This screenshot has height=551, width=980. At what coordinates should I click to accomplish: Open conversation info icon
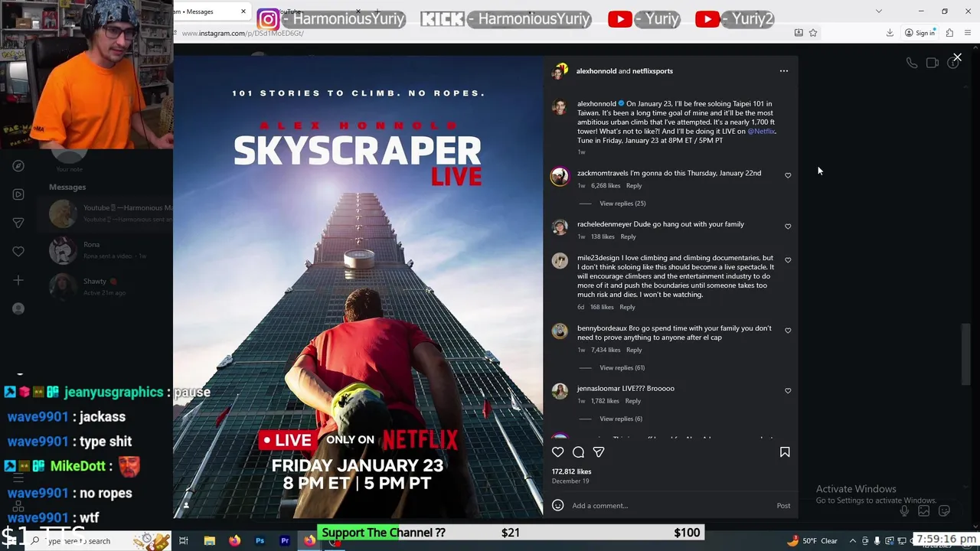coord(952,64)
